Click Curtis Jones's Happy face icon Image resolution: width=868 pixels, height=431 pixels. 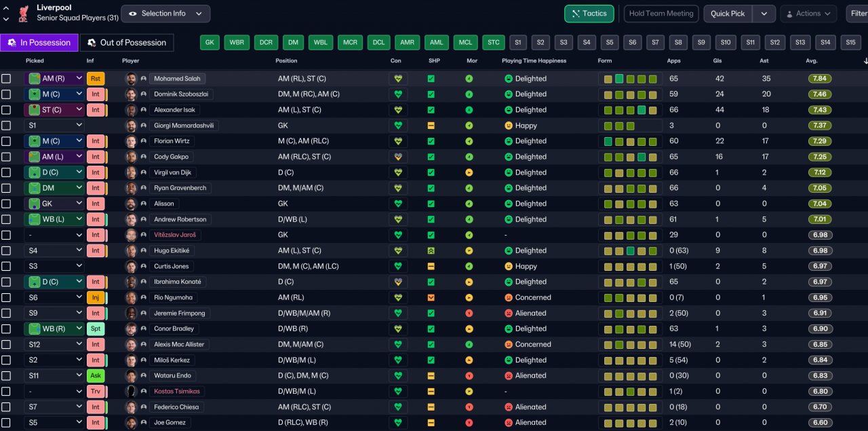click(509, 266)
